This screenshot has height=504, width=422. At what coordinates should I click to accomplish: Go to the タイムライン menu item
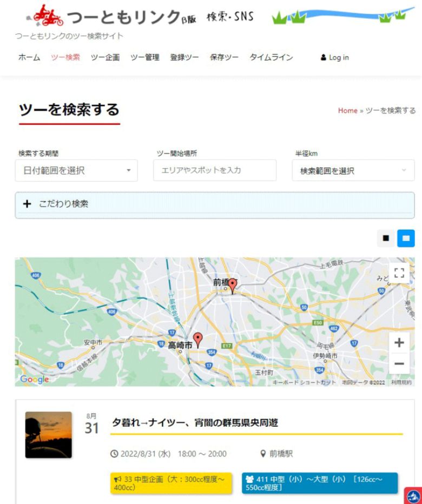coord(271,57)
